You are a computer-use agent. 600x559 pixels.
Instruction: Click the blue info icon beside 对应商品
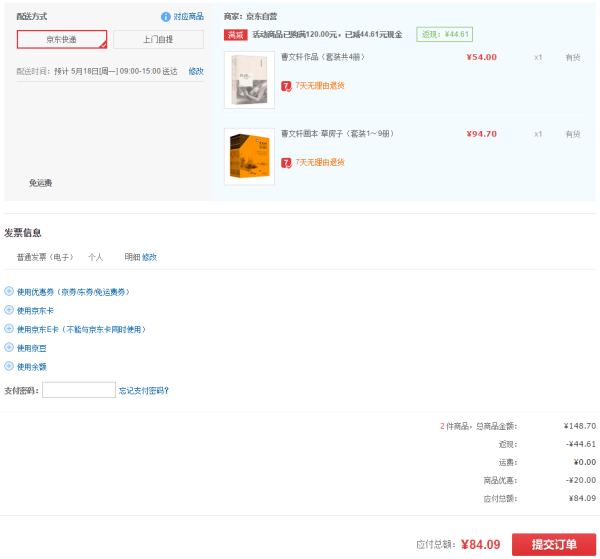pos(165,17)
